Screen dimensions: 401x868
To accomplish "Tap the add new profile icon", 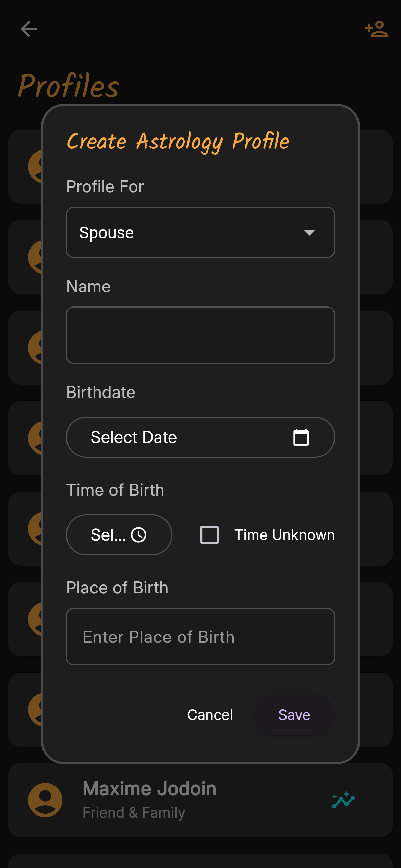I will coord(376,29).
